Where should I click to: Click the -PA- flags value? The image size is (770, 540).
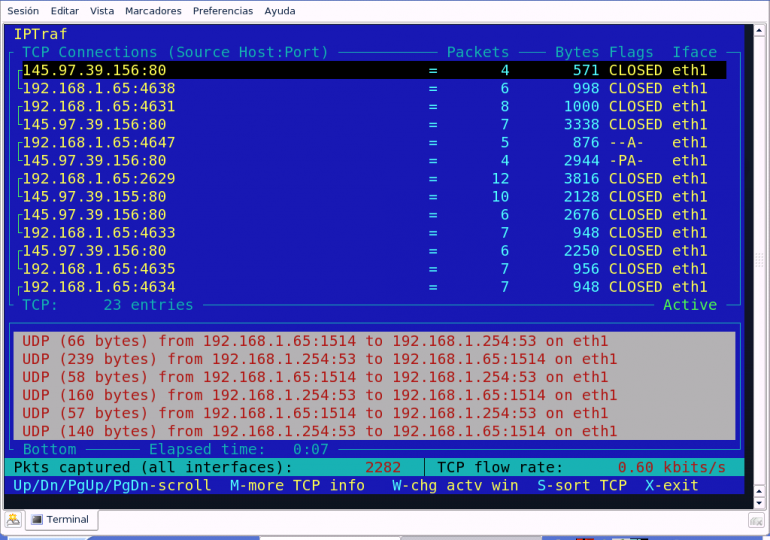click(626, 161)
